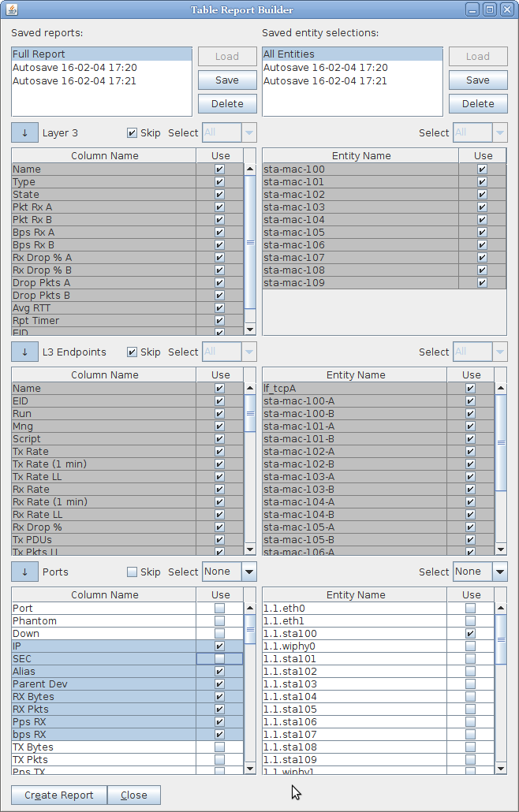Click the Ports section down-arrow button
The width and height of the screenshot is (519, 812).
click(x=24, y=572)
